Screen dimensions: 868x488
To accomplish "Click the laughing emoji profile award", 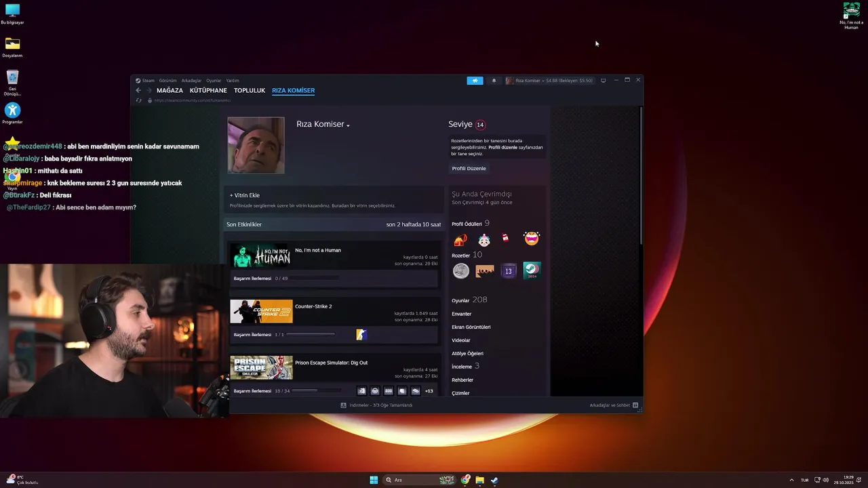I will [x=532, y=239].
